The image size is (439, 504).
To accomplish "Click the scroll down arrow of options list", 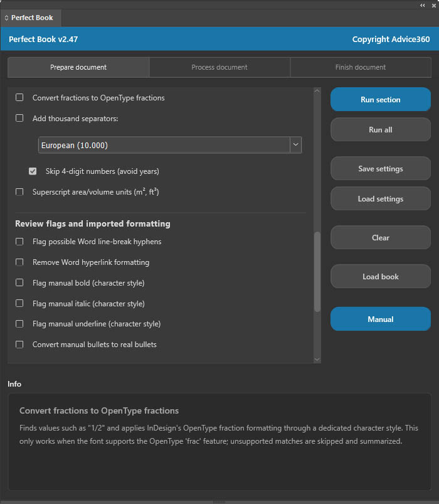I will [x=317, y=360].
